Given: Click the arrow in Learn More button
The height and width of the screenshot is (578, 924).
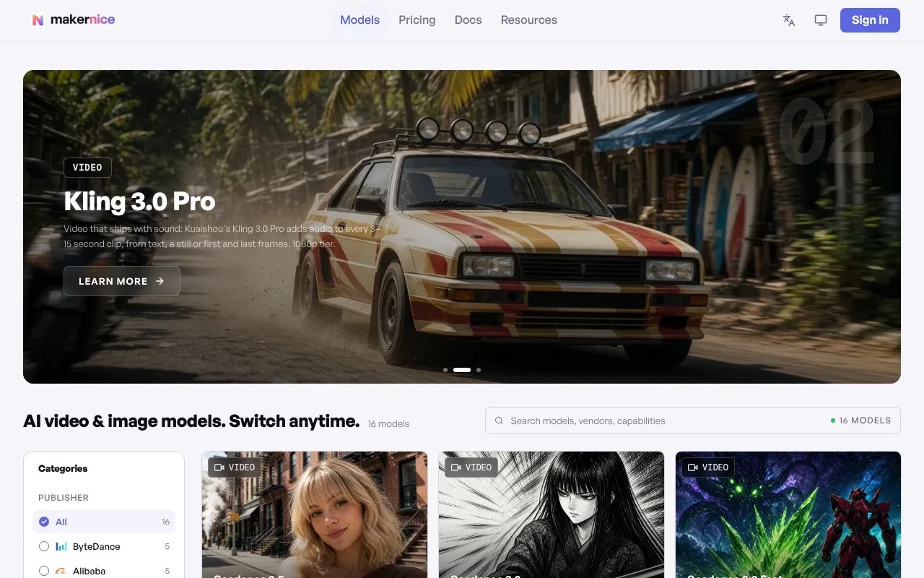Looking at the screenshot, I should tap(160, 281).
